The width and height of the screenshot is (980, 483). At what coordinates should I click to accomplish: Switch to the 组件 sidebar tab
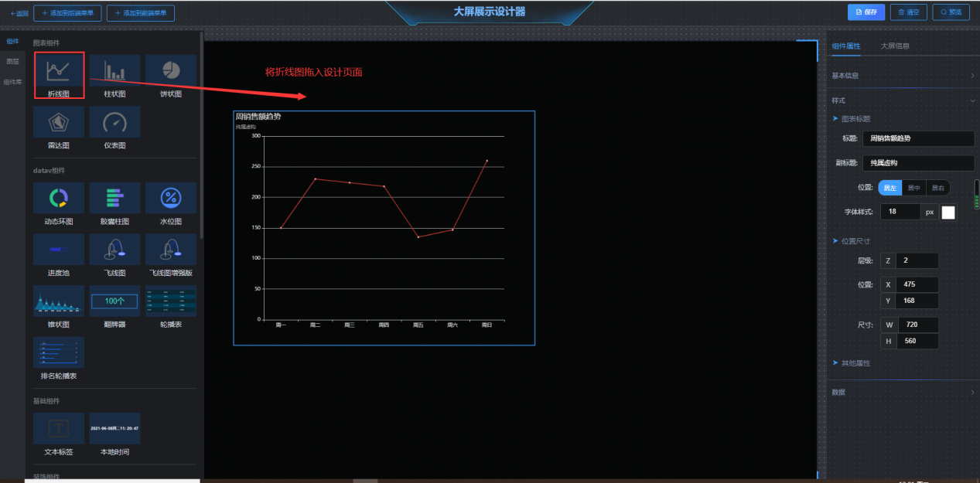pyautogui.click(x=12, y=41)
